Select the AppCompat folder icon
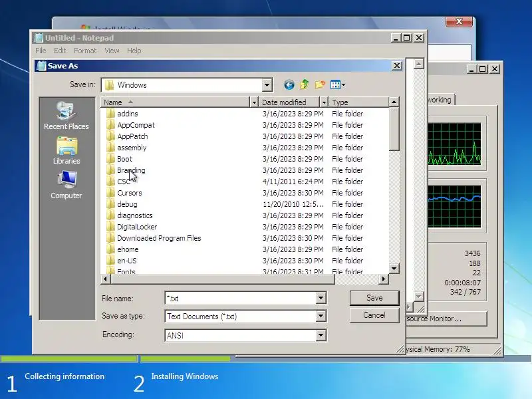The image size is (532, 399). click(110, 125)
